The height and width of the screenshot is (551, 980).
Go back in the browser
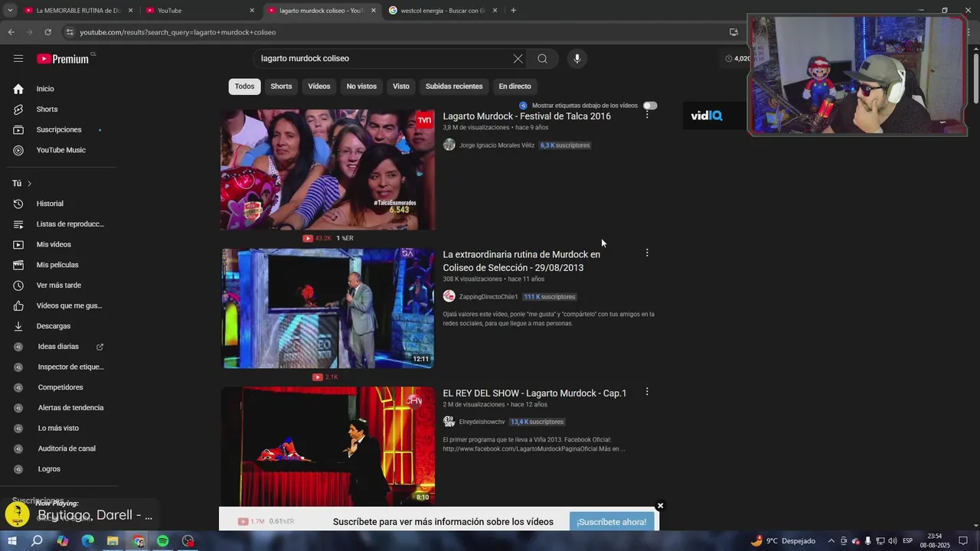coord(11,32)
